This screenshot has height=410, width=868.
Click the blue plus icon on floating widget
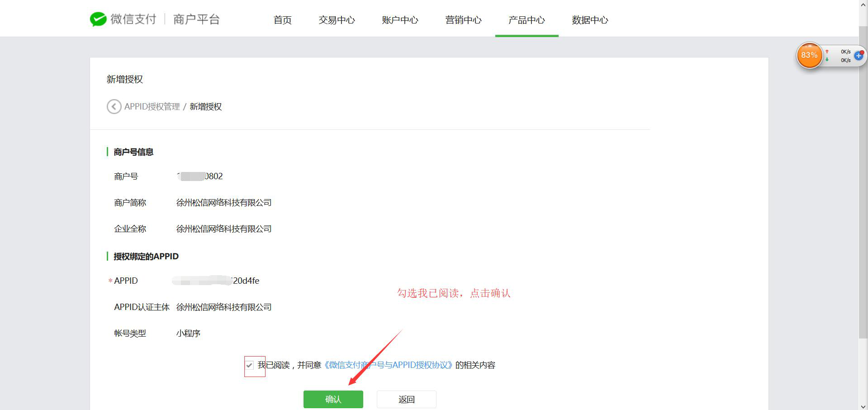pyautogui.click(x=859, y=56)
